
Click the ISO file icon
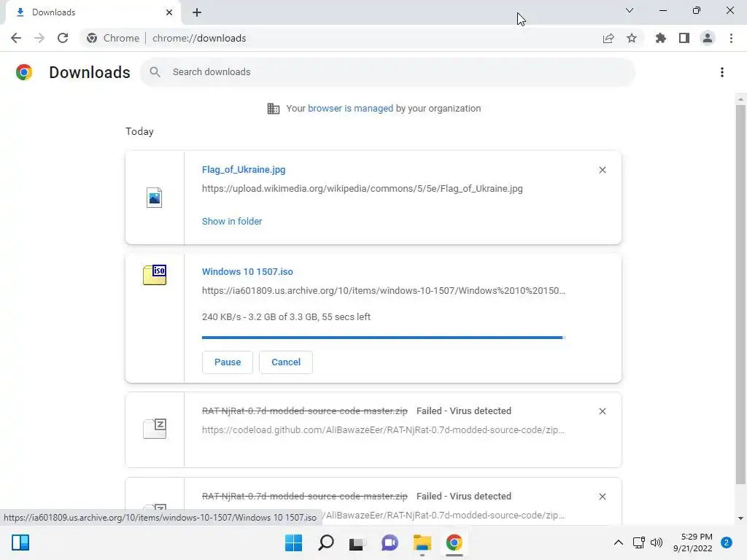tap(155, 275)
